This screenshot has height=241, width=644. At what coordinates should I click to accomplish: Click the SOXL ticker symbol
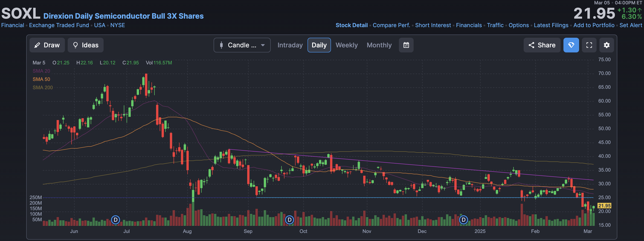21,13
